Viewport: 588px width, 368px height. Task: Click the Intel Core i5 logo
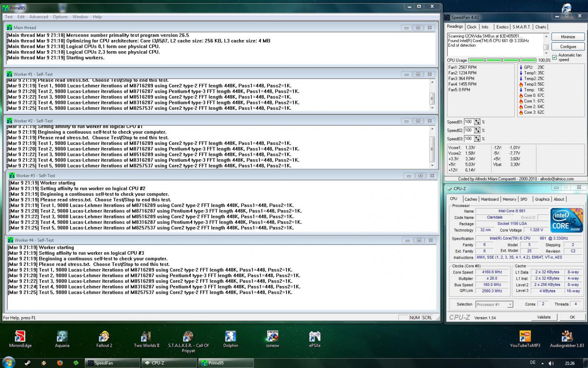(x=566, y=220)
